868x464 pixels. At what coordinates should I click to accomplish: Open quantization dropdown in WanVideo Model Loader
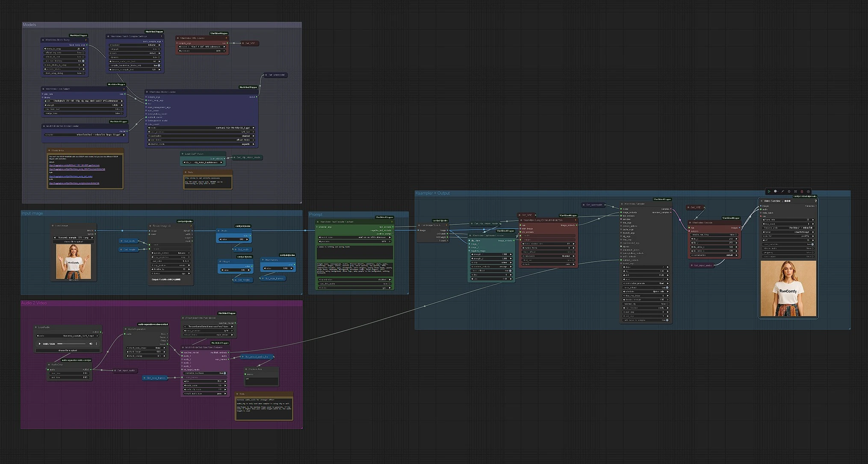pos(201,136)
